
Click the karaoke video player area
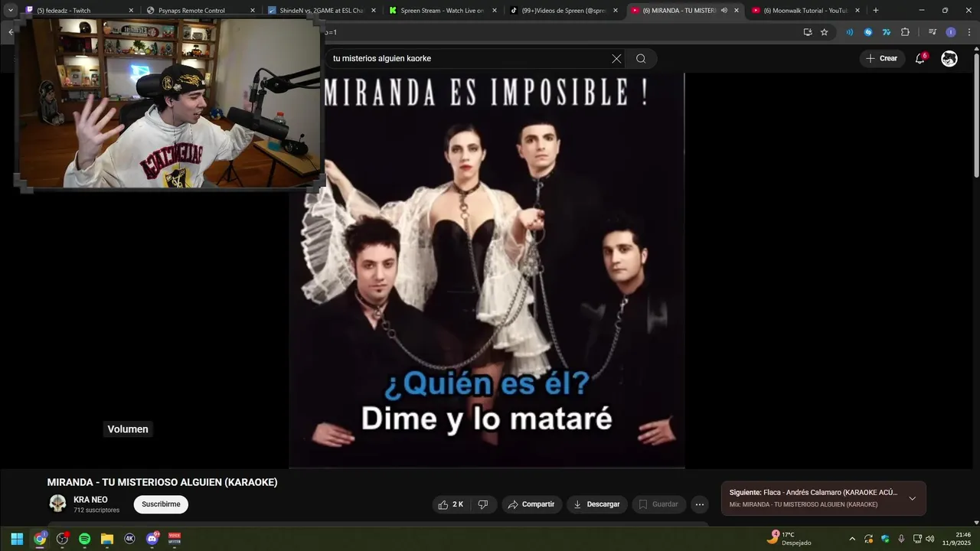(487, 270)
